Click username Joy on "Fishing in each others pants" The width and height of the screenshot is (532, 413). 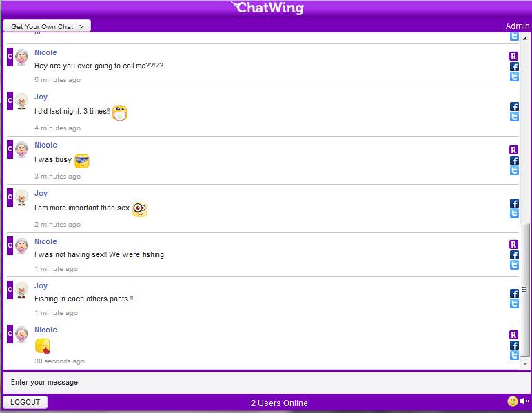[x=41, y=285]
